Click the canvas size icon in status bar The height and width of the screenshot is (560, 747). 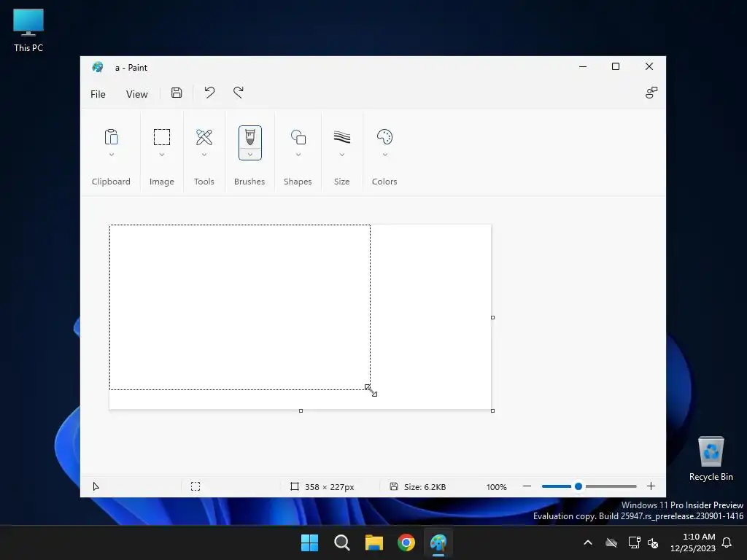tap(295, 486)
